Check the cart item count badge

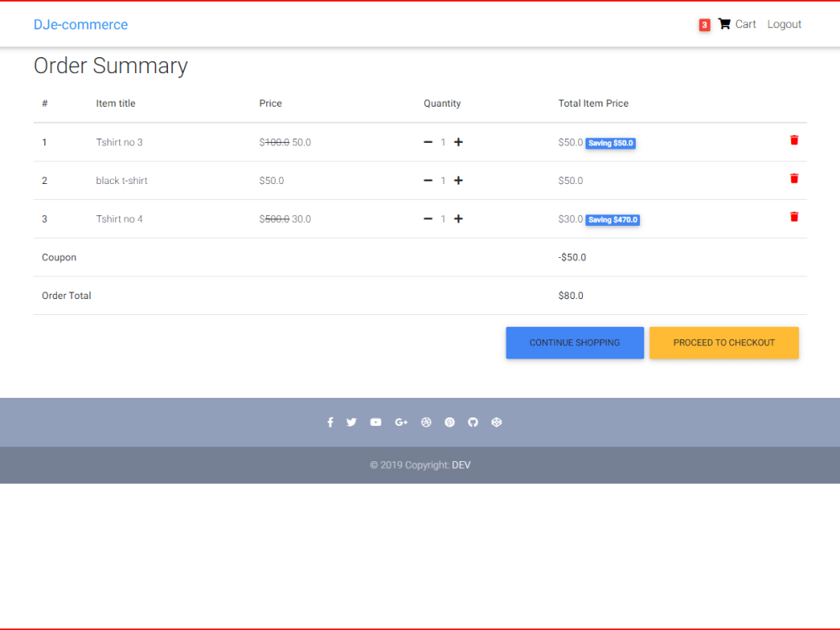[x=704, y=24]
